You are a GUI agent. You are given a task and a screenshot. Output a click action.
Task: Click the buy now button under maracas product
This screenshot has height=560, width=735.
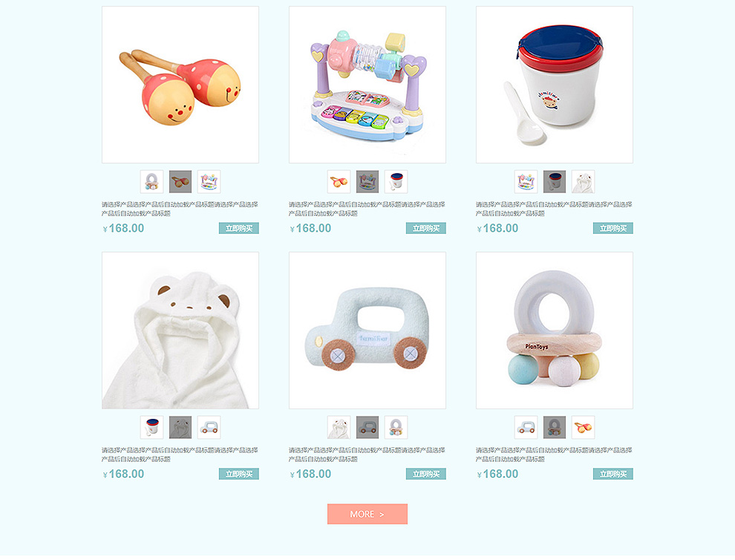(x=238, y=229)
